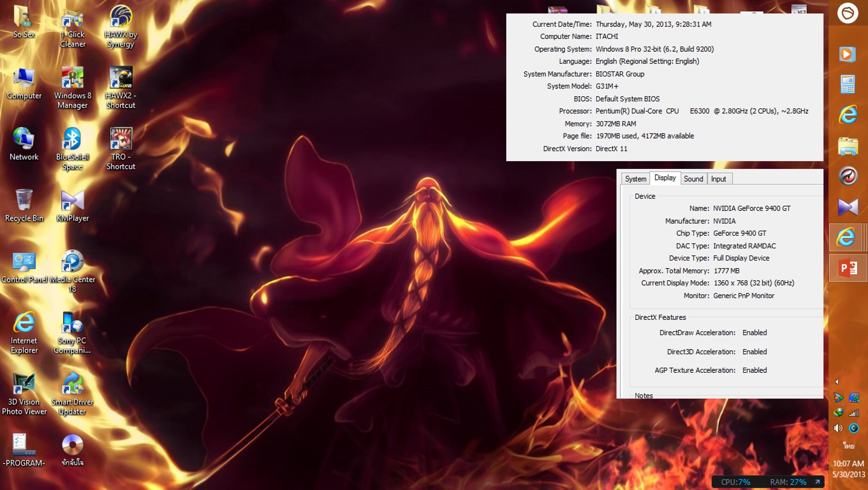Open PowerPoint from the taskbar
The image size is (868, 490).
pyautogui.click(x=848, y=268)
